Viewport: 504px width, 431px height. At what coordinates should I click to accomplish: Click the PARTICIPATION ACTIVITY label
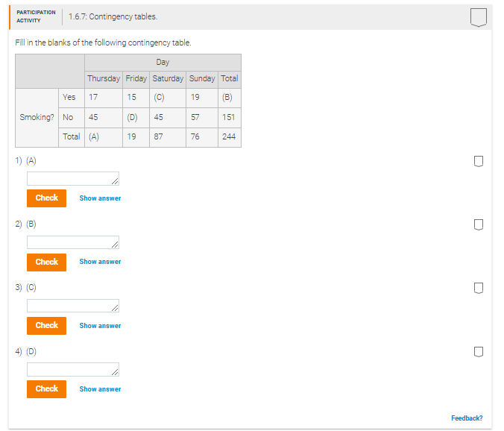point(36,16)
